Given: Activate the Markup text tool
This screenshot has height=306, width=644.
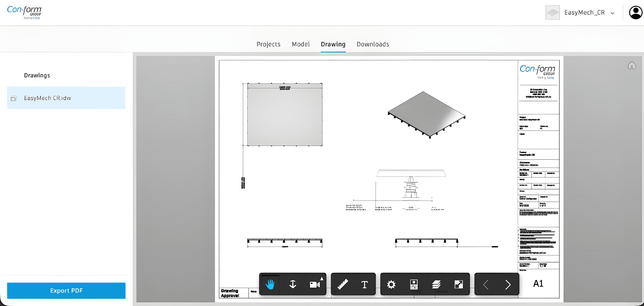Looking at the screenshot, I should pyautogui.click(x=365, y=284).
